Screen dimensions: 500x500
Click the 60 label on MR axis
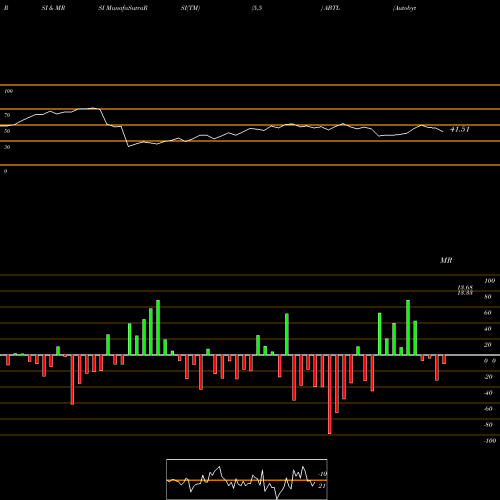point(488,313)
